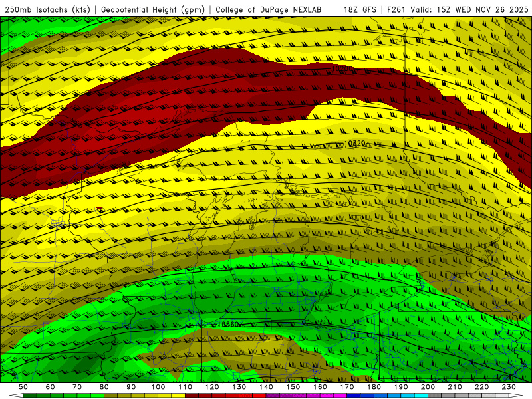Select the dark red swatch just right of 110
This screenshot has width=532, height=399.
click(192, 395)
